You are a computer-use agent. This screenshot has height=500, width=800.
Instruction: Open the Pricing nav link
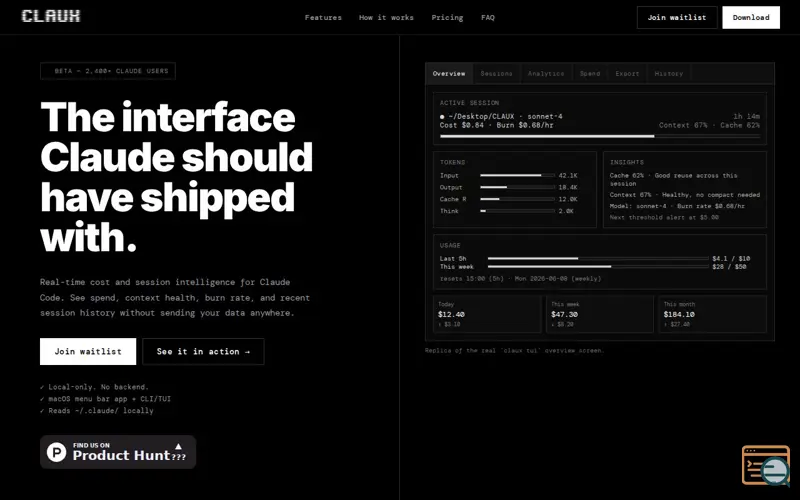[x=447, y=17]
